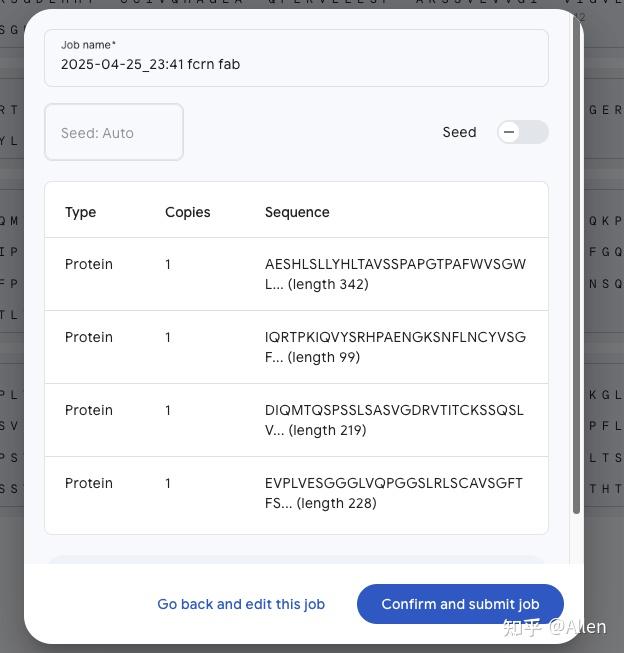The height and width of the screenshot is (653, 624).
Task: Click copies value in the length 228 row
Action: click(x=168, y=483)
